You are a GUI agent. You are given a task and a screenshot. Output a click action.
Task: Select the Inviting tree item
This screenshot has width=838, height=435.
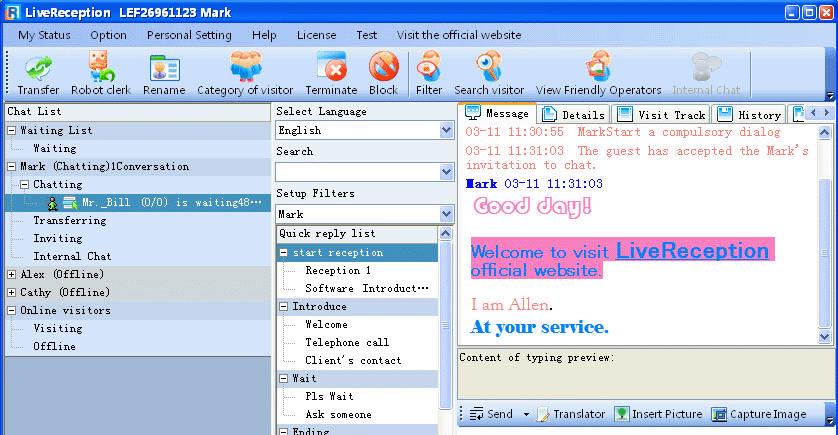coord(58,238)
